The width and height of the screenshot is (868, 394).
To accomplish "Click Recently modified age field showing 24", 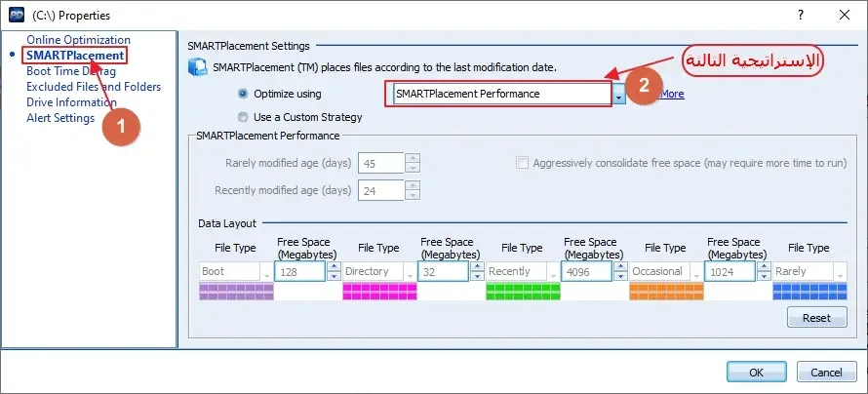I will [381, 190].
